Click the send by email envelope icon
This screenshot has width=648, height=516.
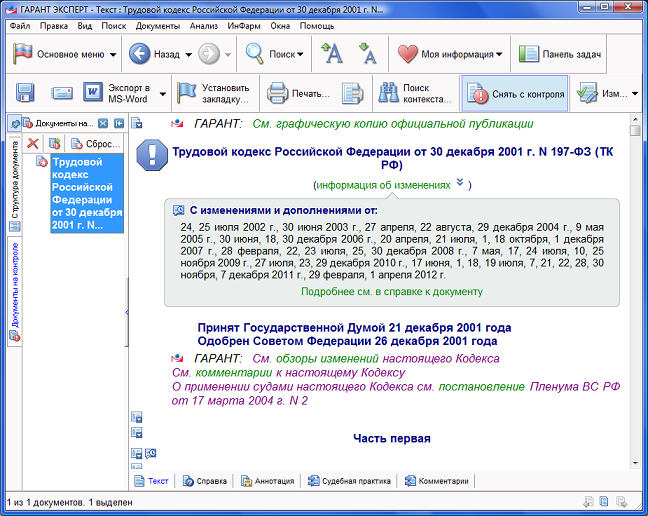(x=62, y=94)
